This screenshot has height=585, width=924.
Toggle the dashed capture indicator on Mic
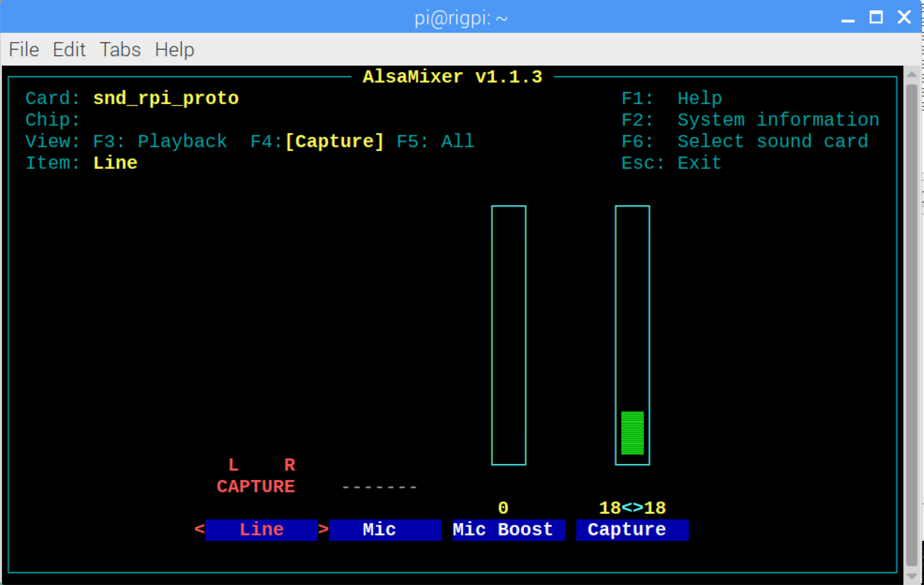[x=380, y=487]
